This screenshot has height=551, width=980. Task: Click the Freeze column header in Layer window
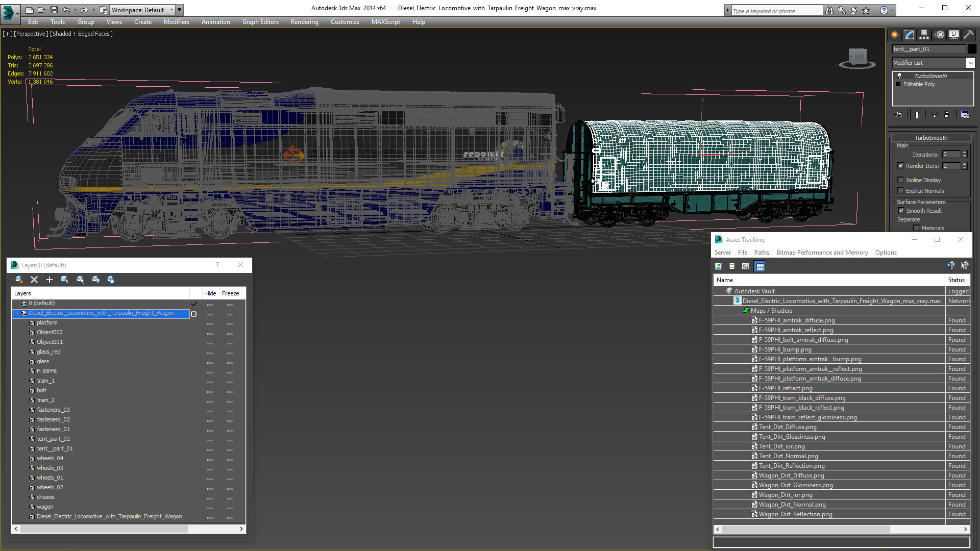[x=230, y=293]
